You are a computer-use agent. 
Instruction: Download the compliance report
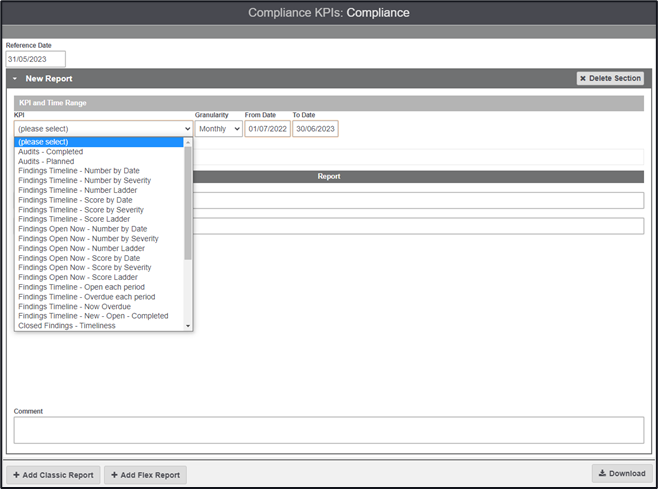[x=621, y=474]
